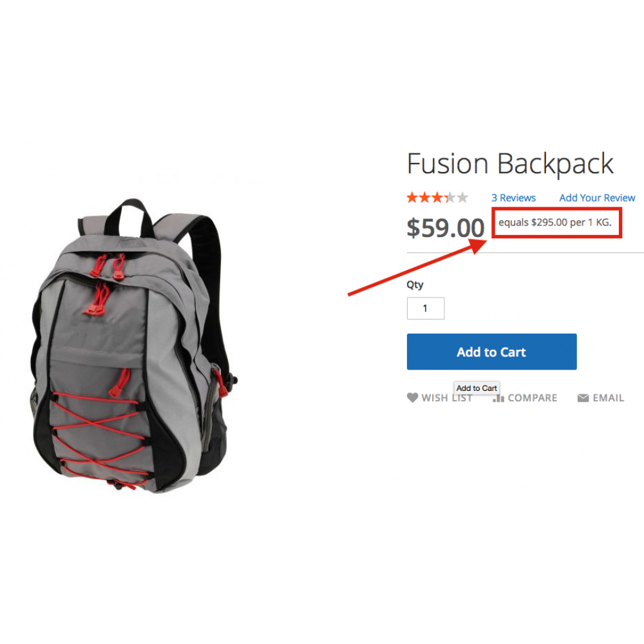
Task: Click the Wish List heart icon
Action: (x=412, y=397)
